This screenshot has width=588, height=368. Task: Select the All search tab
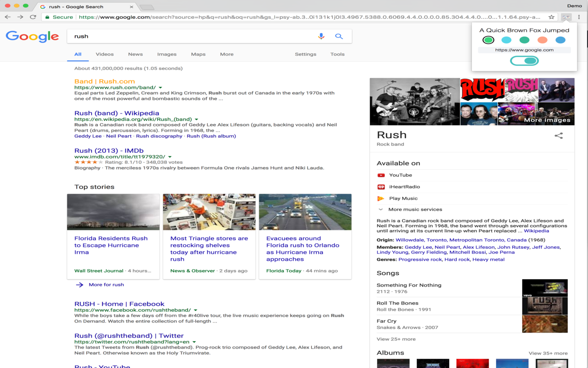coord(78,54)
